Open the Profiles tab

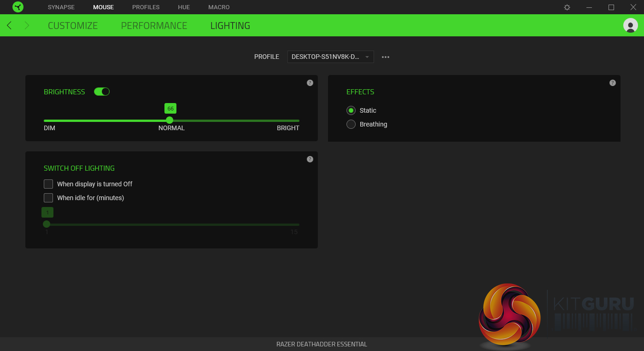146,7
